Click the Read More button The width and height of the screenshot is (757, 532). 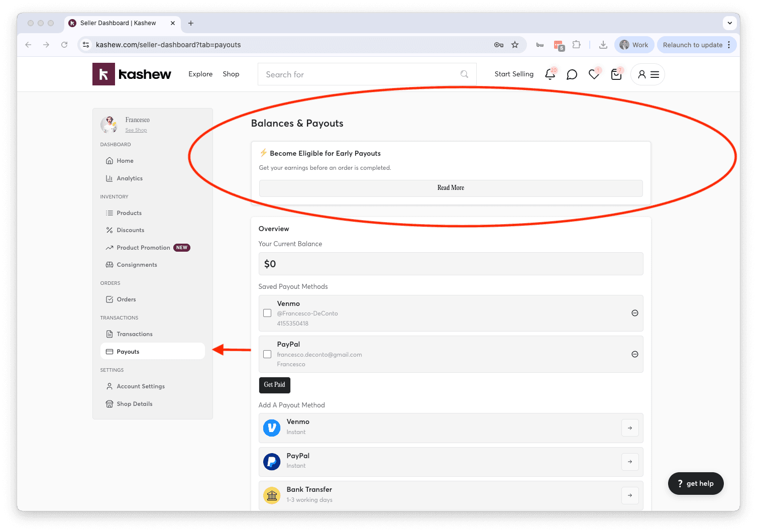[x=451, y=188]
